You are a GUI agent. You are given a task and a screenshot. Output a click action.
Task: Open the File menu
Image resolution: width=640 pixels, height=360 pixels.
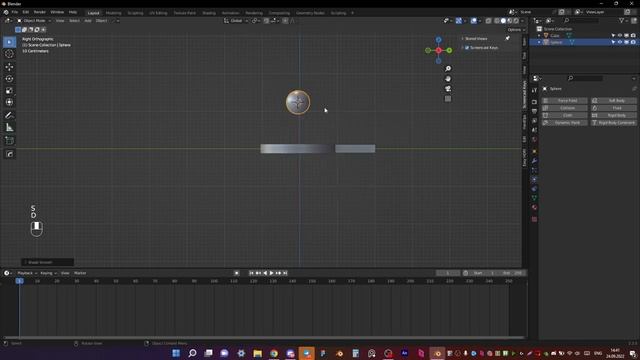point(15,12)
